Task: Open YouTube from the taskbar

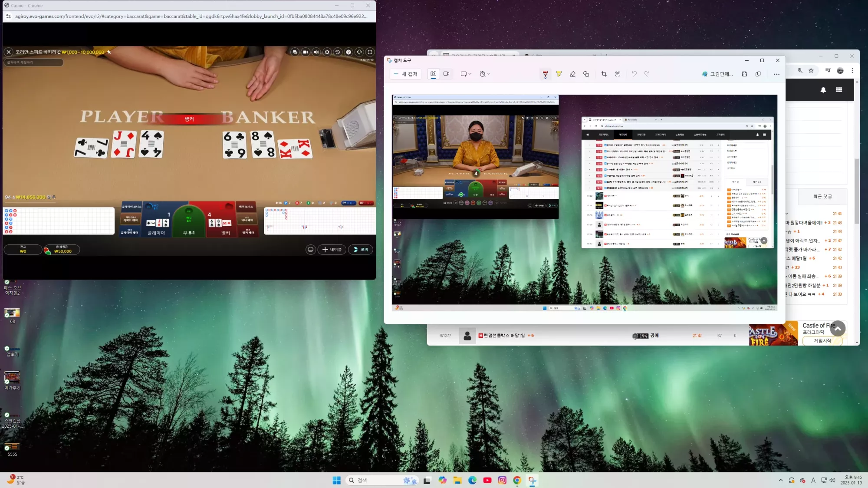Action: click(487, 480)
